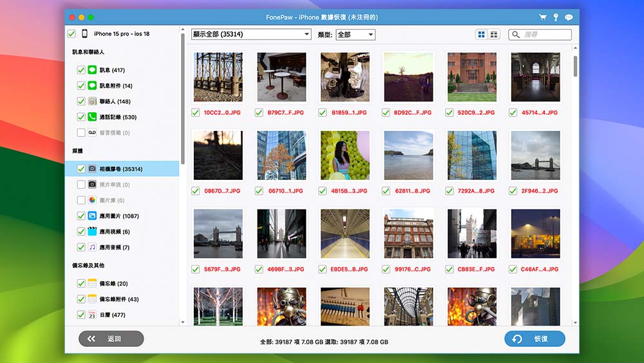Toggle checkbox for photo 10CC2...0.JPG
Screen dimensions: 644x363
(x=196, y=112)
